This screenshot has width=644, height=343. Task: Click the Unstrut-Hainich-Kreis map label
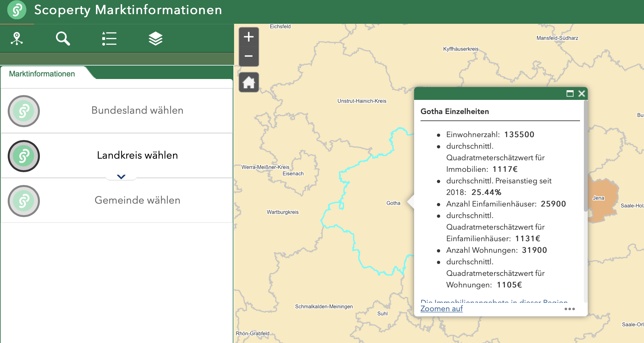pos(362,101)
